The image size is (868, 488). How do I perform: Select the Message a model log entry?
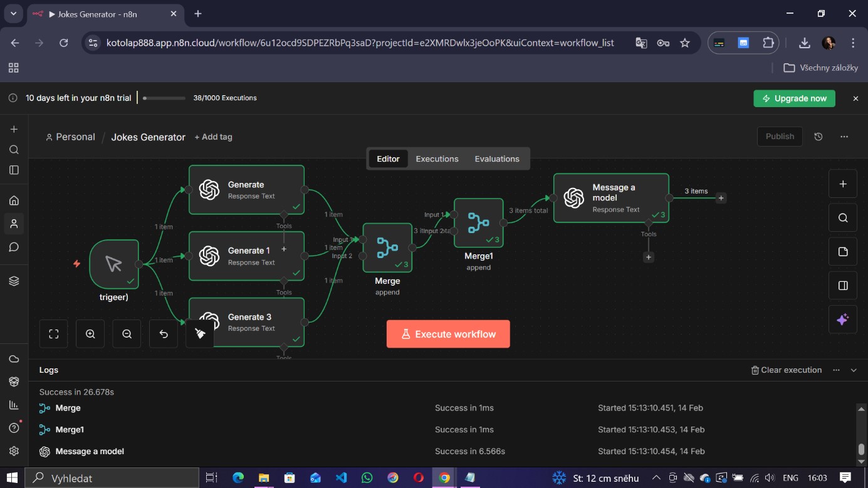(x=441, y=451)
